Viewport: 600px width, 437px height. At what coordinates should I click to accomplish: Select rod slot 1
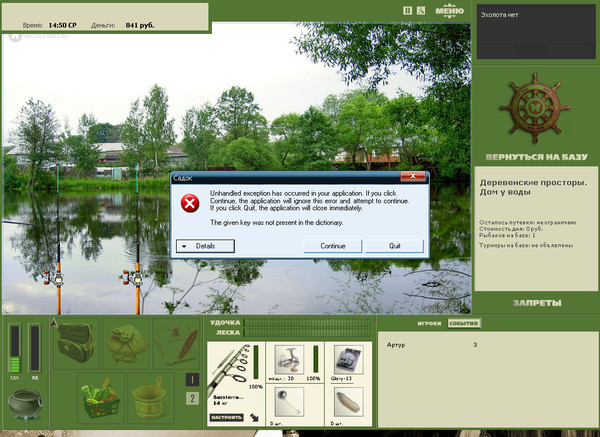pos(192,380)
